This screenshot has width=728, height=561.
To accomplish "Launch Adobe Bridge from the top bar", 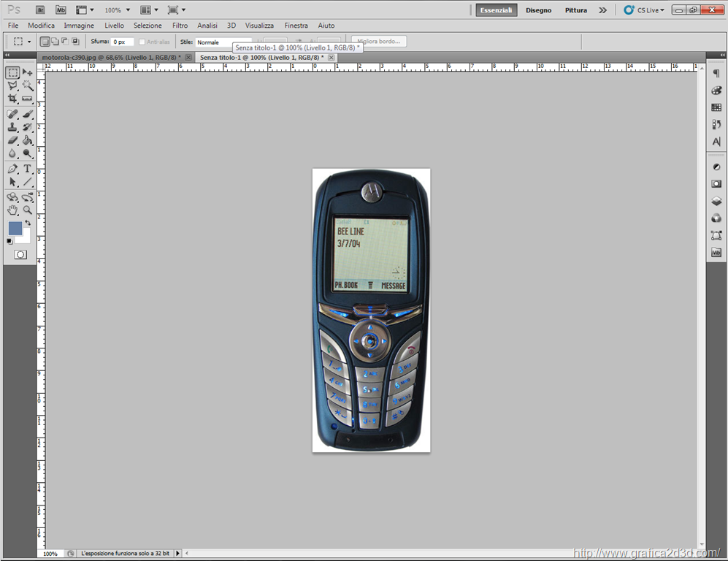I will coord(41,10).
